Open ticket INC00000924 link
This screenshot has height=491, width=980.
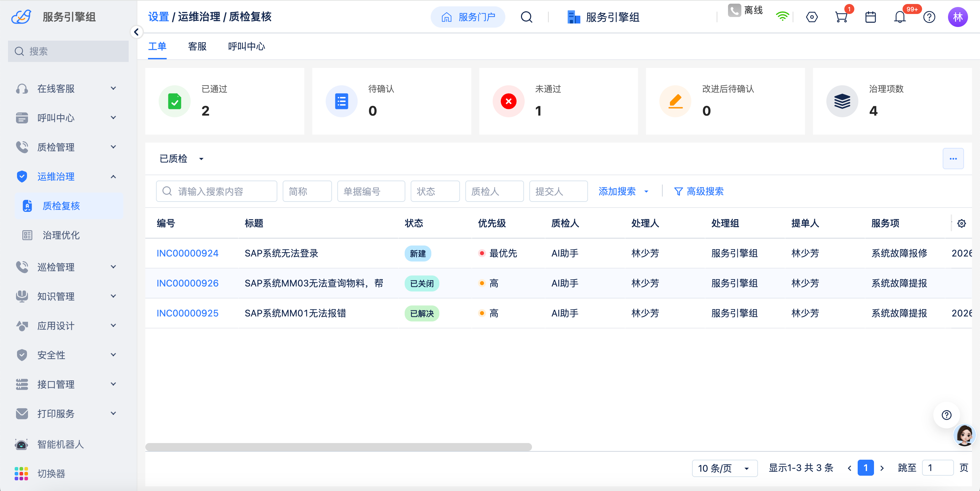pos(187,253)
